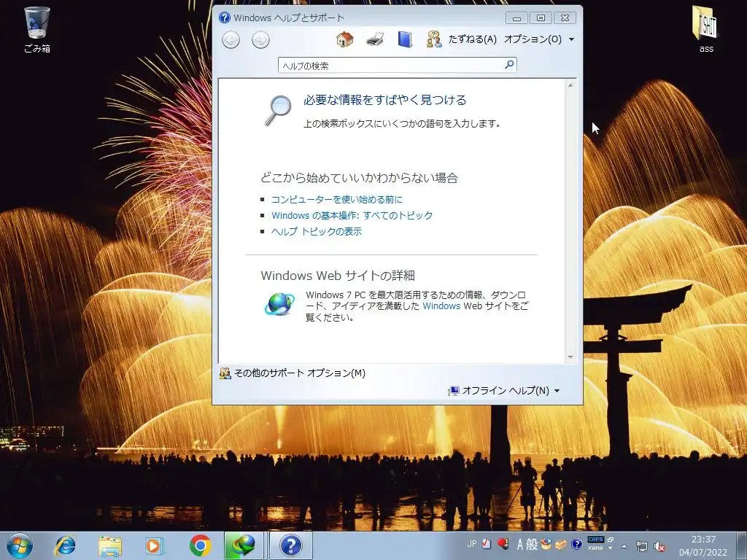Open the Windows Start menu orb
Image resolution: width=747 pixels, height=560 pixels.
pos(20,545)
